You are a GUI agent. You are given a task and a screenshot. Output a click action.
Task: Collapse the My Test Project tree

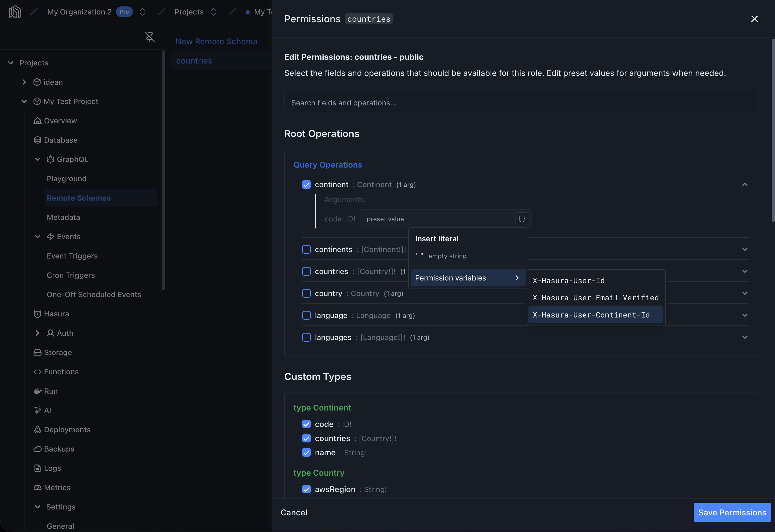tap(24, 101)
